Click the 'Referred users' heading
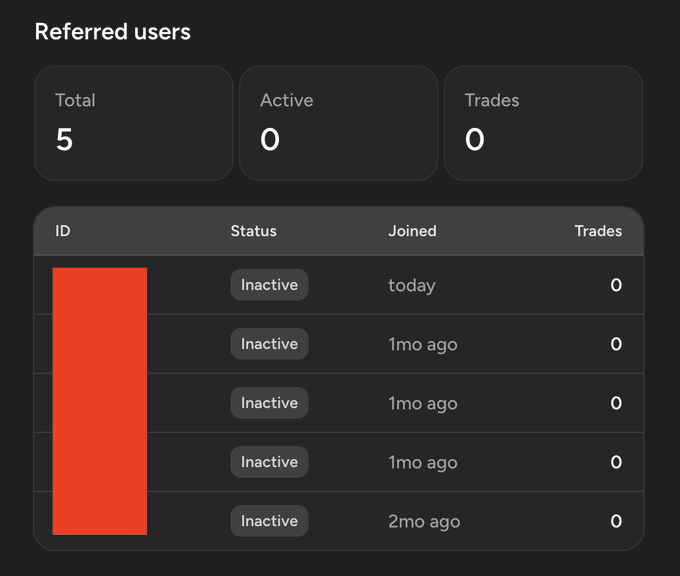This screenshot has width=680, height=576. coord(113,32)
